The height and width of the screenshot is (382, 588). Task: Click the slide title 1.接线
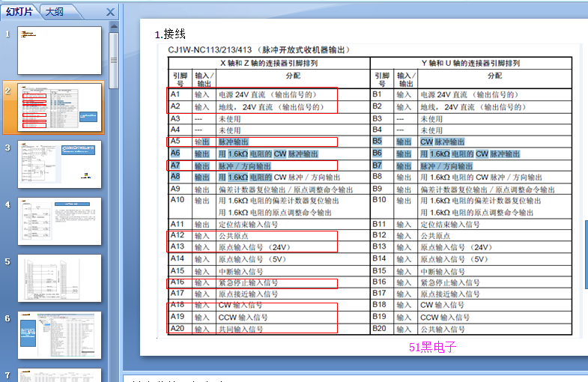[170, 34]
